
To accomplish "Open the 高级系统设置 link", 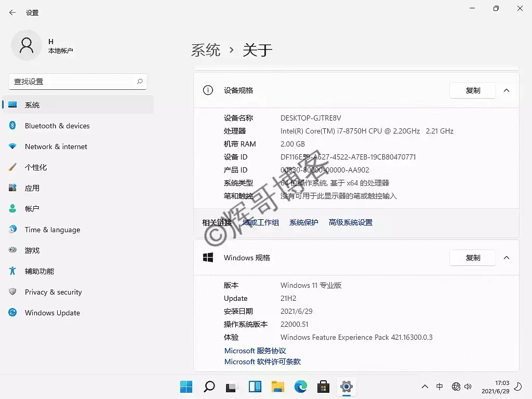I will pyautogui.click(x=351, y=222).
